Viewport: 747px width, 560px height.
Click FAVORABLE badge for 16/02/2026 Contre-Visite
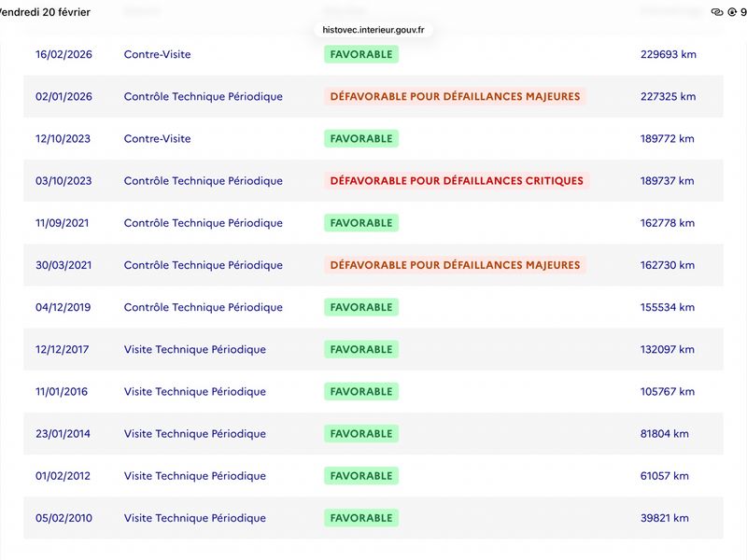pyautogui.click(x=361, y=54)
